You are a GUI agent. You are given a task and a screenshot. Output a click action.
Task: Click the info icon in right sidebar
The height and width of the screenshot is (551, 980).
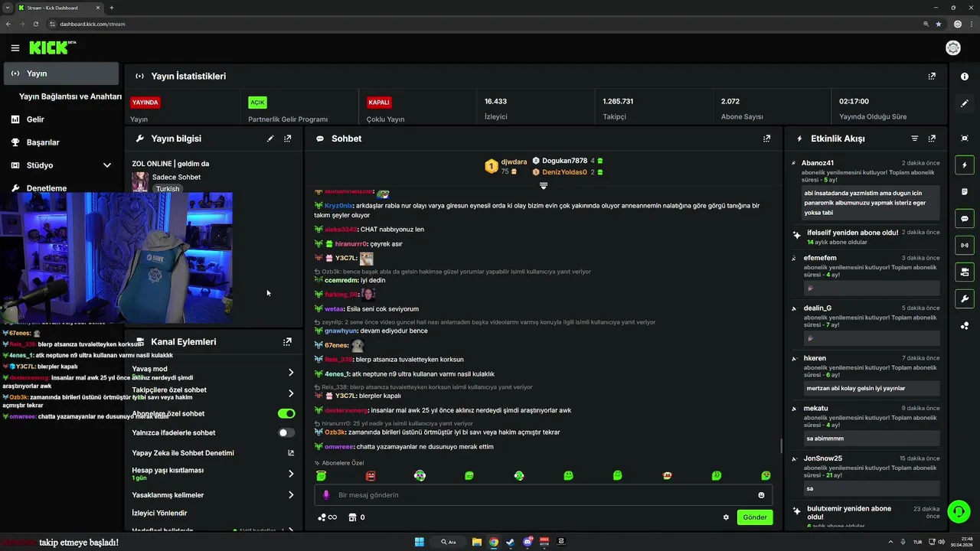tap(965, 77)
